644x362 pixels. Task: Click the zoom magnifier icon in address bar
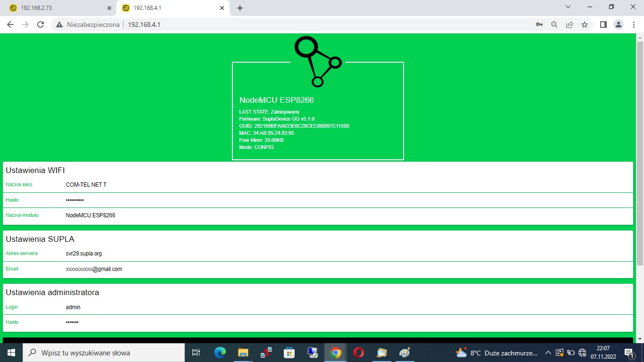coord(554,25)
